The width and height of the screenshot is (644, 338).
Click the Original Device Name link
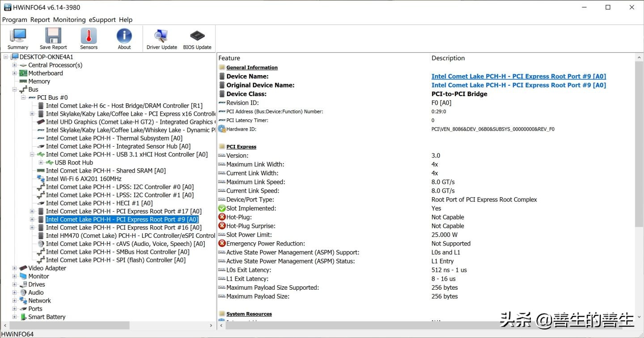coord(518,85)
